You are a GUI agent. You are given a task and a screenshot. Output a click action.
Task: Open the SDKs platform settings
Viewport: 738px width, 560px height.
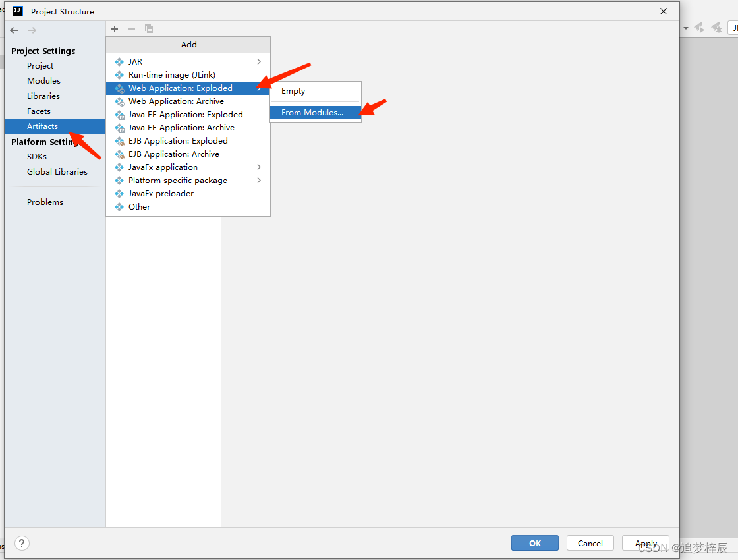coord(55,157)
